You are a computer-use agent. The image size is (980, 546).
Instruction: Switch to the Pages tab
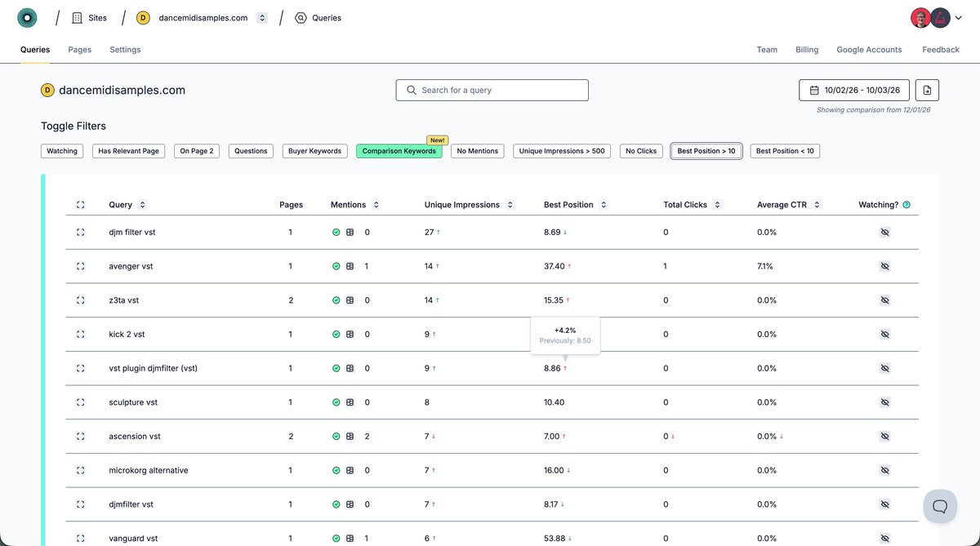pyautogui.click(x=80, y=50)
